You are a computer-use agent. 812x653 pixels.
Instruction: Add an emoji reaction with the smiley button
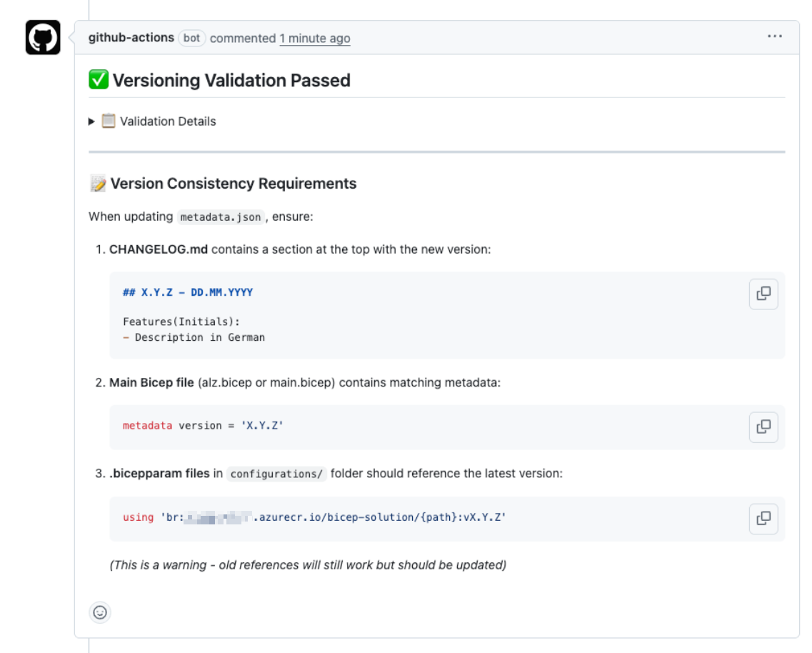100,612
